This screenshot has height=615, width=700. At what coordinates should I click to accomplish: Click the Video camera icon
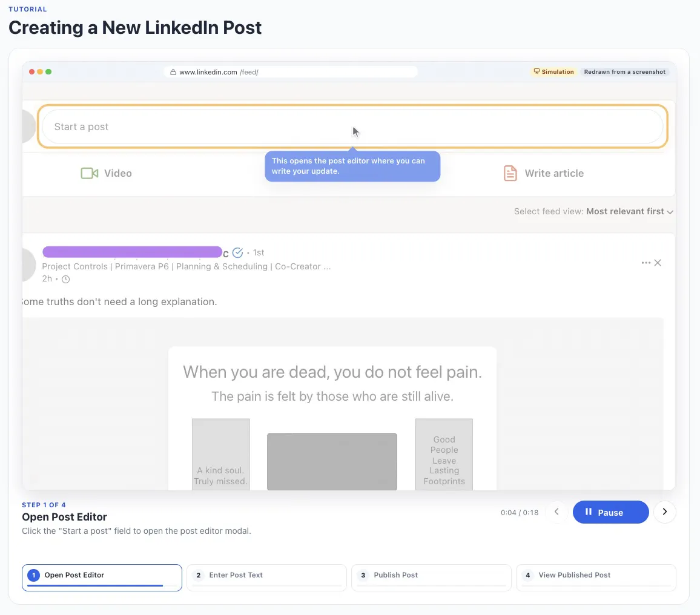tap(89, 173)
